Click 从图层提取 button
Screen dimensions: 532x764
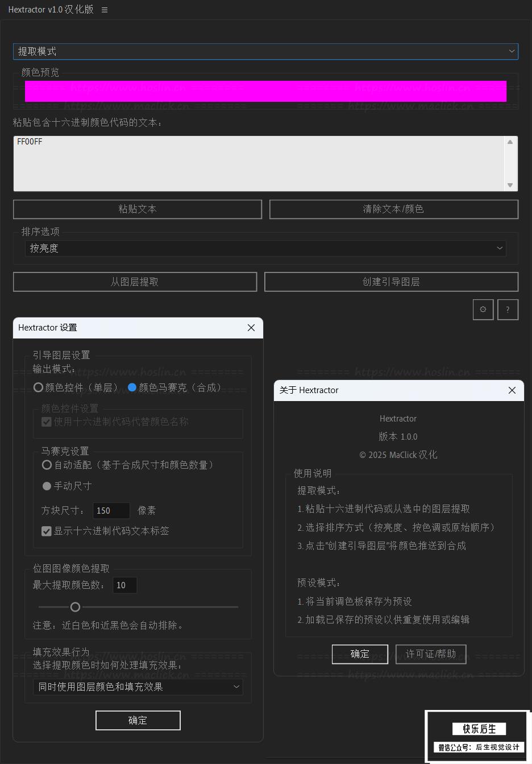(135, 282)
